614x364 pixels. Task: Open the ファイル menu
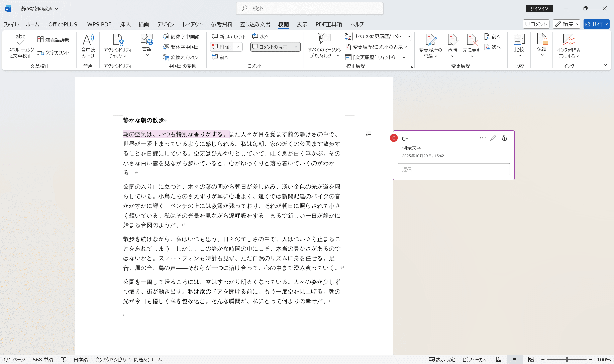(x=11, y=24)
